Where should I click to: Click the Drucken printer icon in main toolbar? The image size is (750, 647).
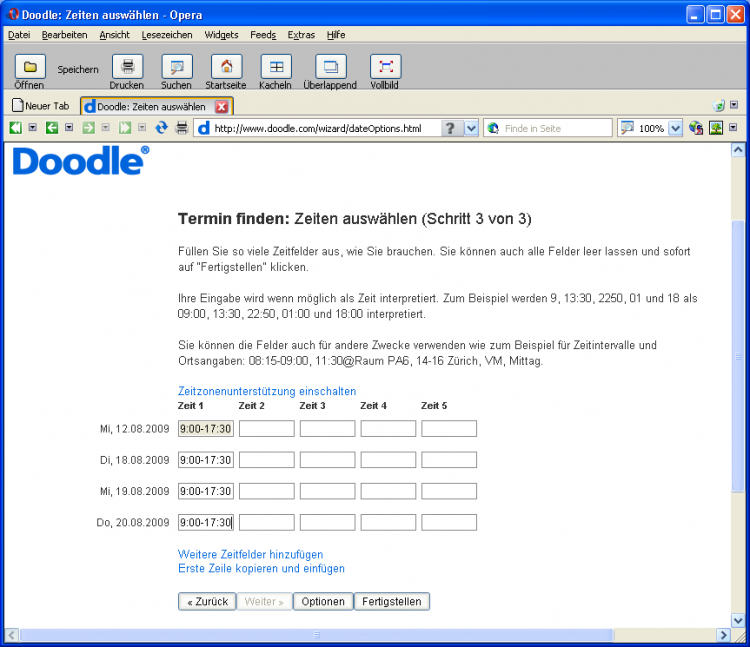(127, 66)
